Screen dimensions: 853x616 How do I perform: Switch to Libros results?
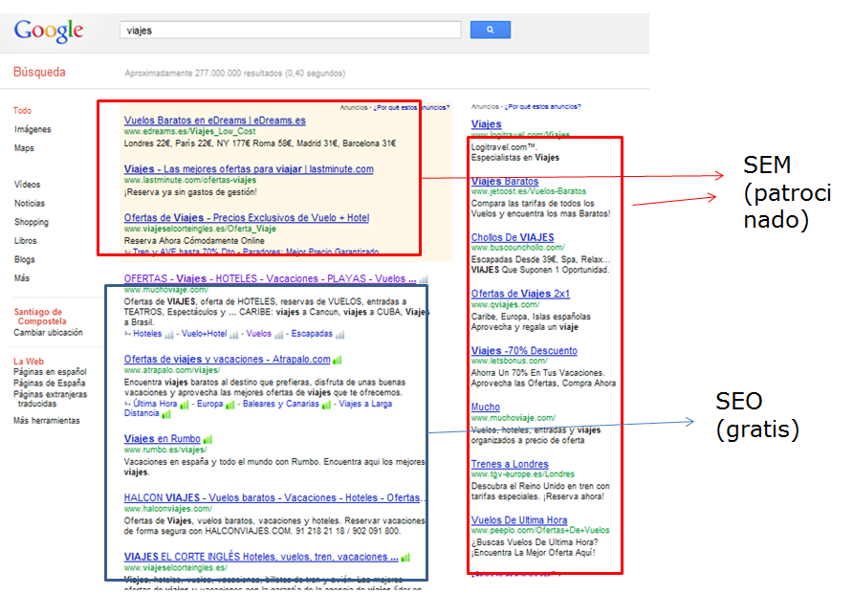26,240
